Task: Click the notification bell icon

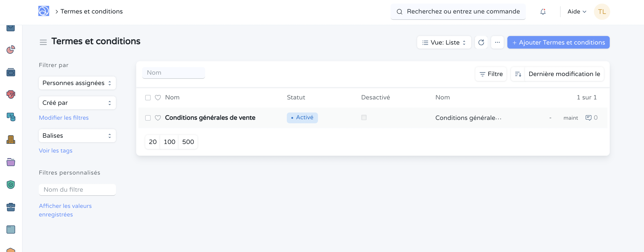Action: [x=543, y=11]
